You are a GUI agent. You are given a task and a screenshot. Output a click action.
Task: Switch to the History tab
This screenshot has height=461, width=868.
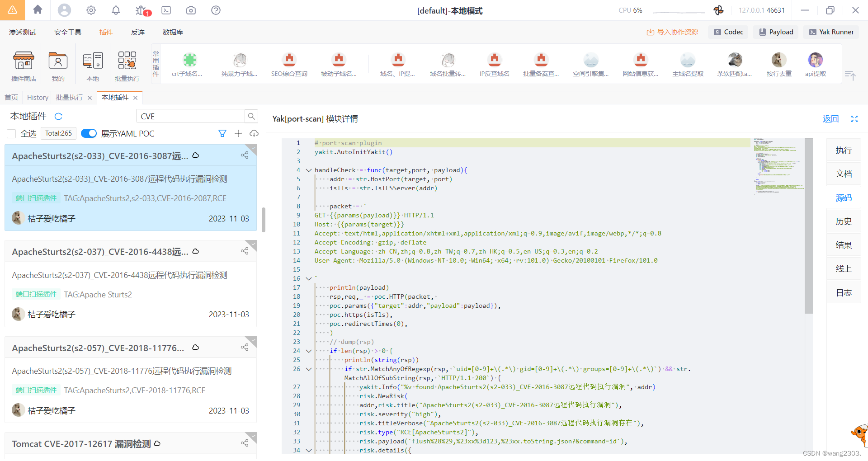pos(38,98)
